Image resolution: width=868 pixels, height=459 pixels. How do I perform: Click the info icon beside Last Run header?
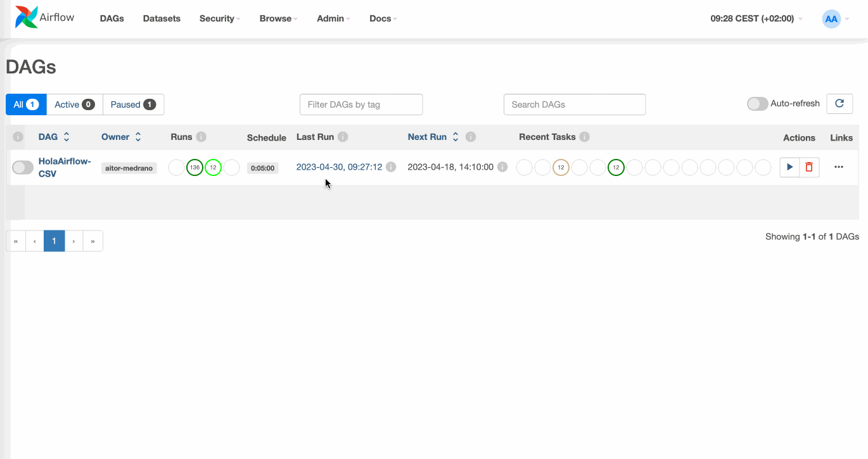pos(343,137)
